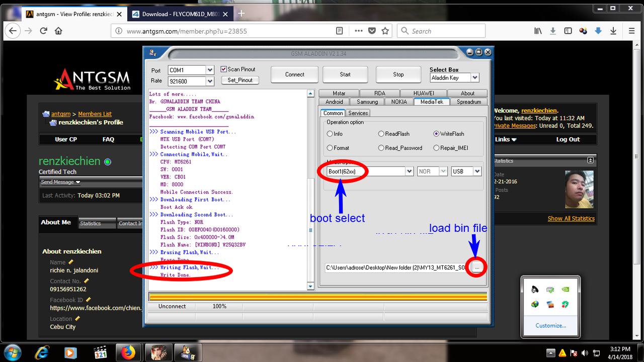Click the three colored balls extension icon
Screen dimensions: 644x362
583,31
